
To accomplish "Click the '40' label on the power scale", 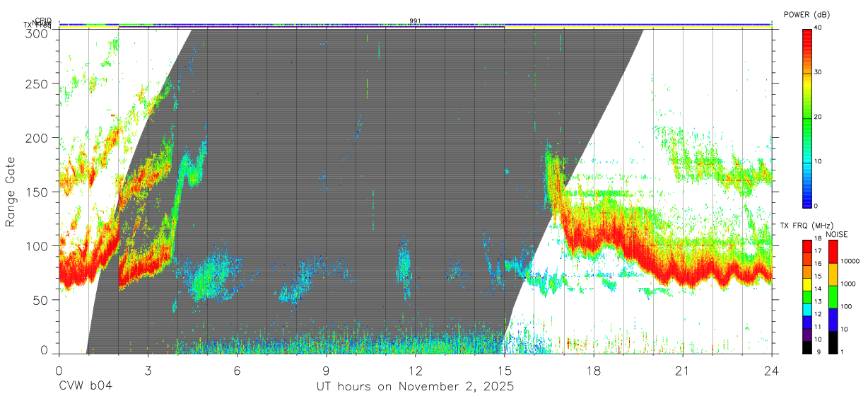I will point(819,28).
